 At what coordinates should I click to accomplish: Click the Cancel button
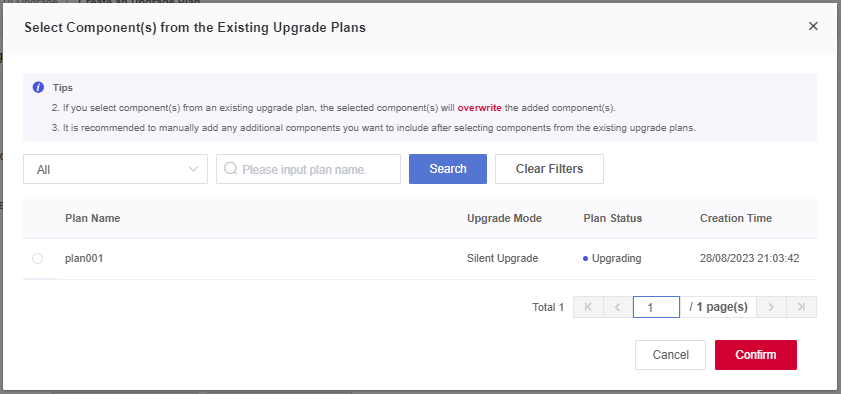670,355
